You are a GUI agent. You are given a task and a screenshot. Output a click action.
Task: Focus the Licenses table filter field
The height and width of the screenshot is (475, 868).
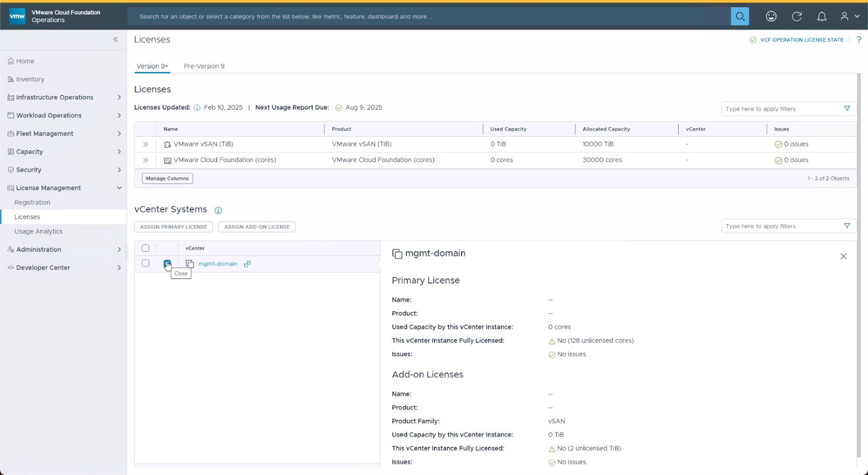tap(781, 109)
